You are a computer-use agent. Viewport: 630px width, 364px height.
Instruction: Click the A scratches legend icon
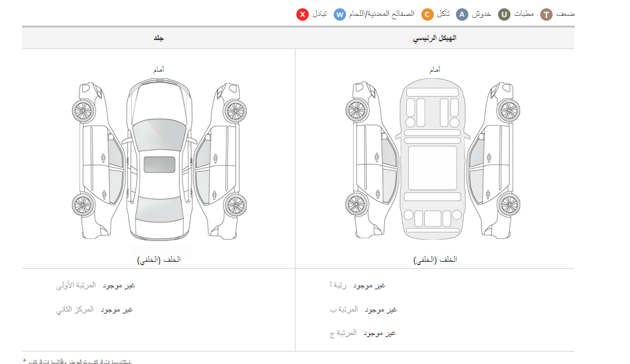coord(462,15)
